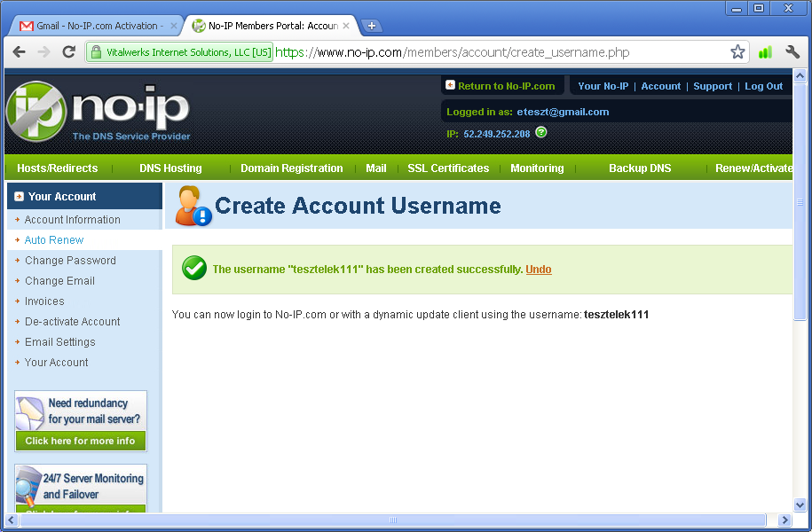The image size is (812, 532).
Task: Click the arrow icon in Your Account sidebar header
Action: (20, 197)
